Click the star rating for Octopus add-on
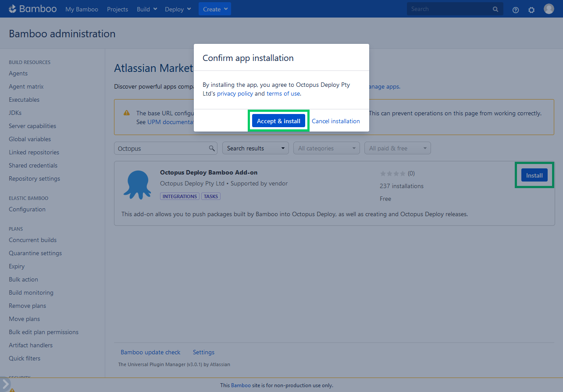Screen dimensions: 563x392 pyautogui.click(x=392, y=173)
